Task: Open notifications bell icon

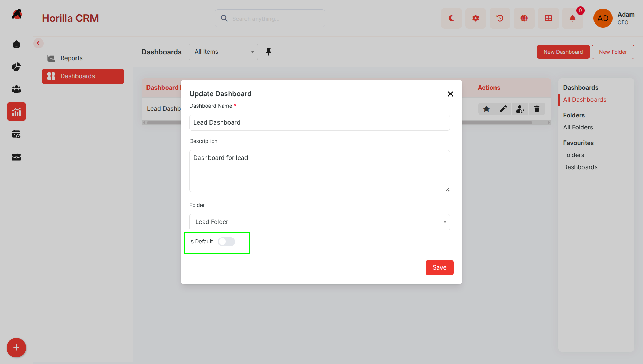Action: coord(572,18)
